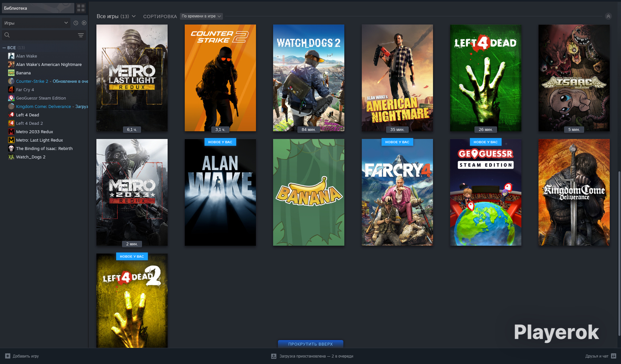Click the Kingdom Come: Deliverance sidebar icon

tap(11, 106)
